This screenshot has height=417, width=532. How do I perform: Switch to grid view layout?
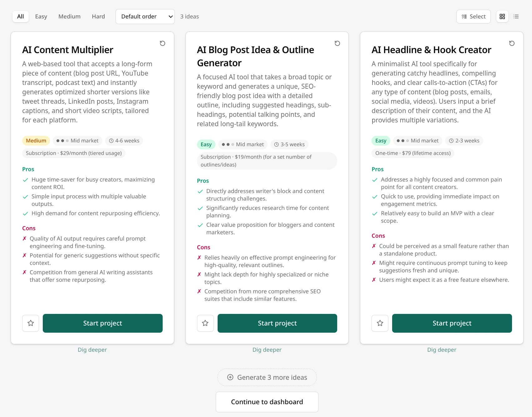(502, 16)
